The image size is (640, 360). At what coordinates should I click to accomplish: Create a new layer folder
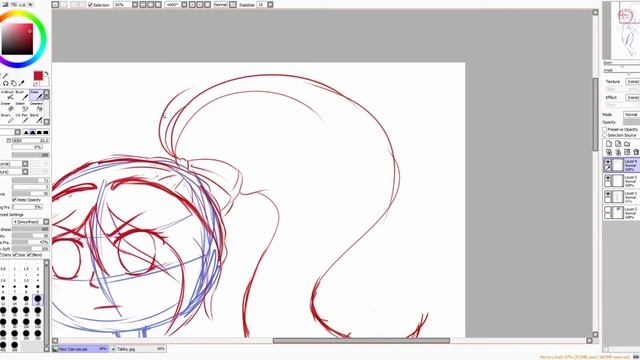627,144
